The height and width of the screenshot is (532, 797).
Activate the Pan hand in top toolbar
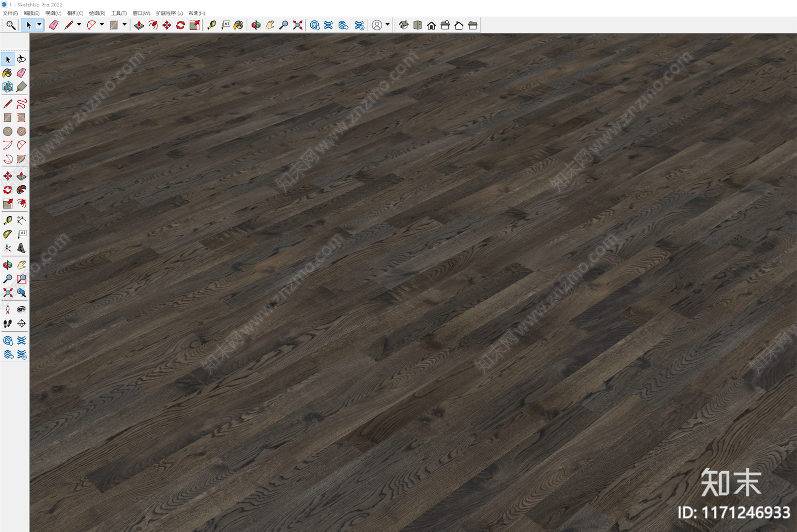click(x=269, y=25)
